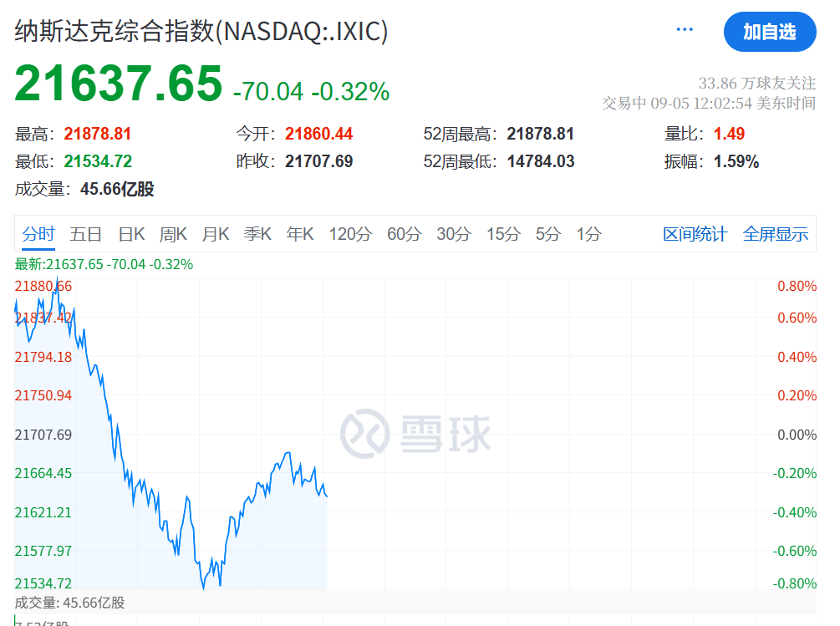Open the three-dot more options menu
This screenshot has height=626, width=840.
click(684, 29)
